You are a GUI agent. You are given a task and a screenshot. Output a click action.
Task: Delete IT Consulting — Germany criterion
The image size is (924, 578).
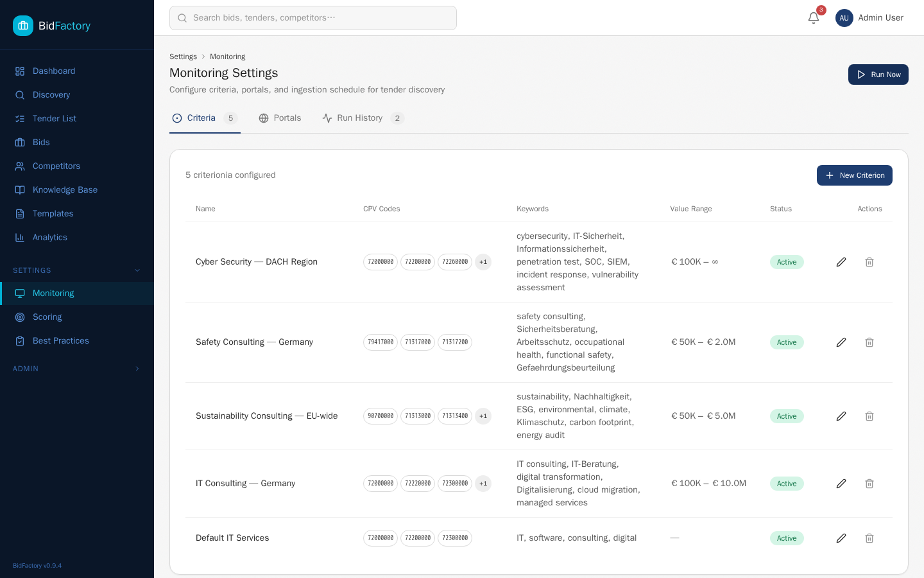[869, 484]
